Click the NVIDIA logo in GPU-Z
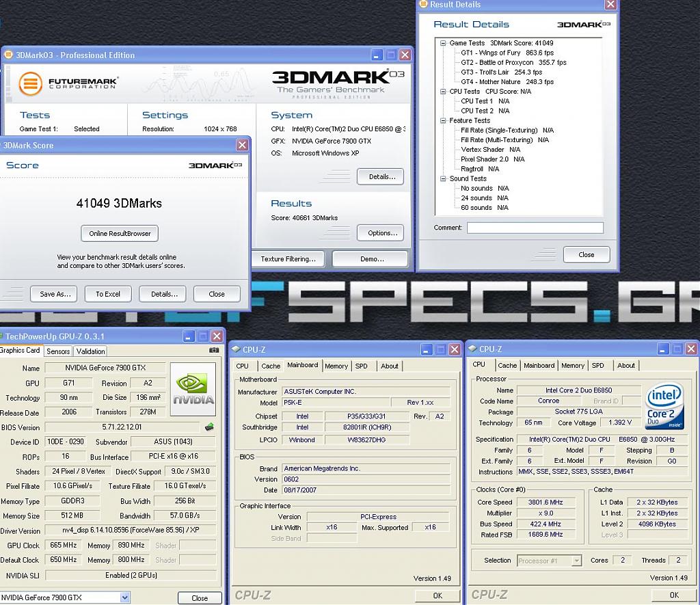 tap(193, 390)
